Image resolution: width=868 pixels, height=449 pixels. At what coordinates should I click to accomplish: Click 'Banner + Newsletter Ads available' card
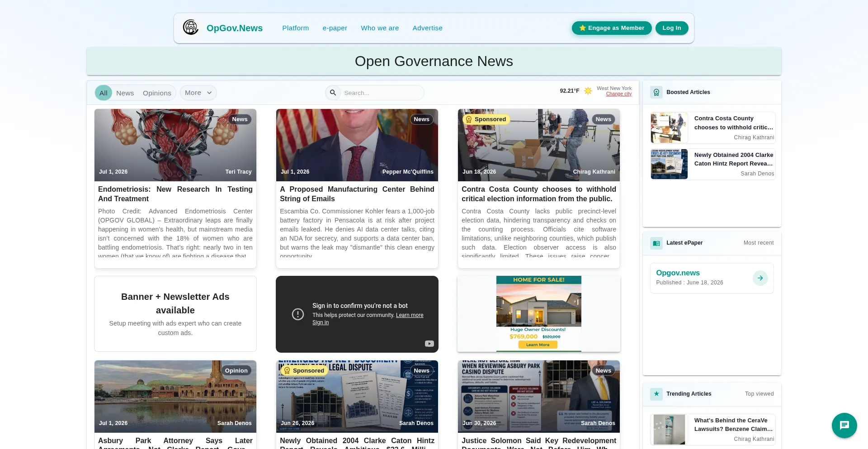coord(175,314)
